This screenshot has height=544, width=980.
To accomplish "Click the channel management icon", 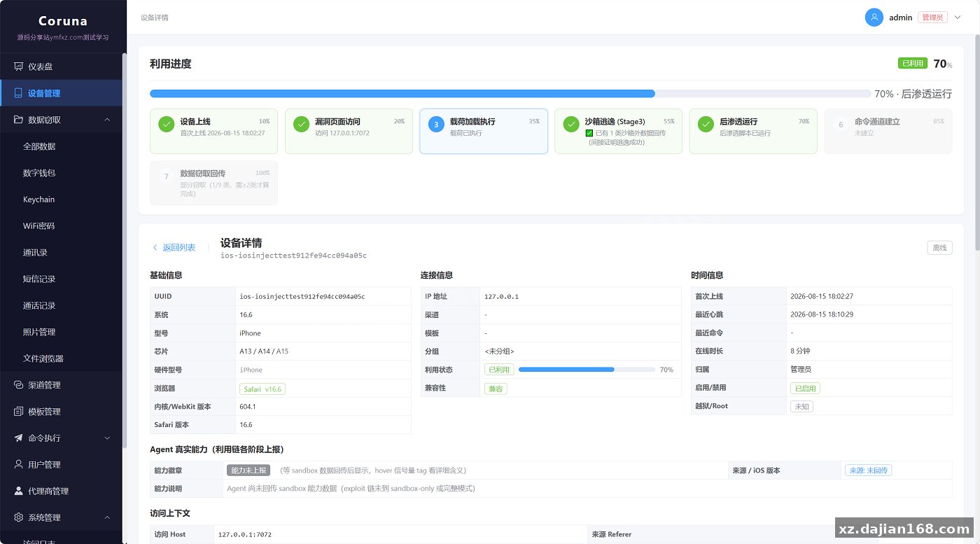I will pos(19,385).
